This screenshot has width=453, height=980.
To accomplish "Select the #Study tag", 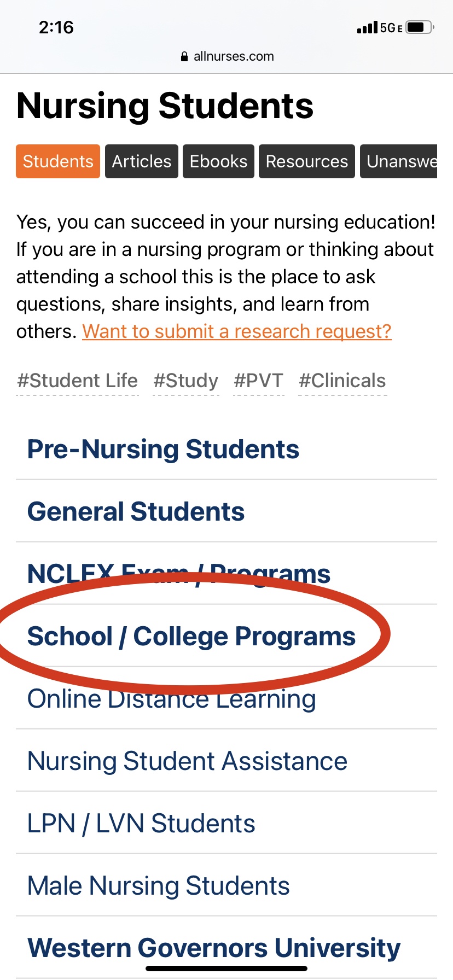I will 186,381.
